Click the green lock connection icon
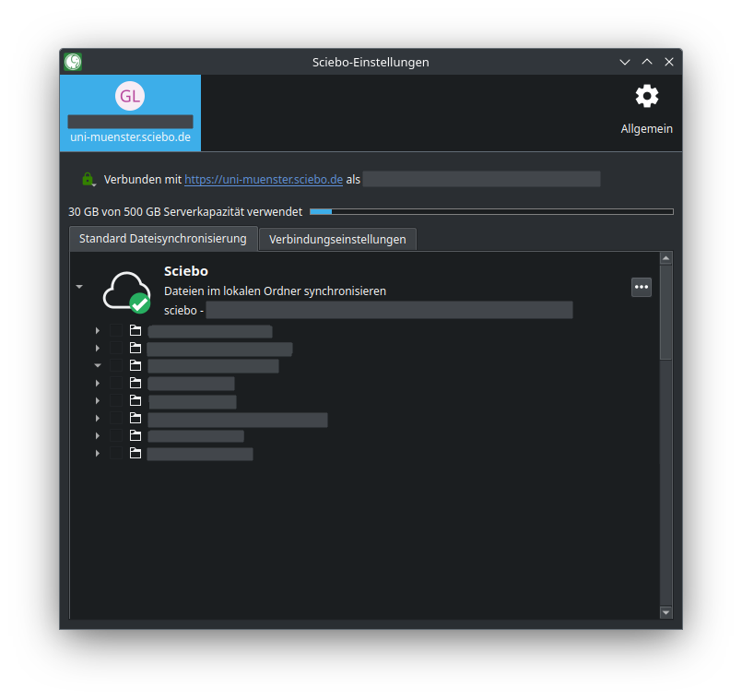Image resolution: width=742 pixels, height=700 pixels. click(88, 179)
